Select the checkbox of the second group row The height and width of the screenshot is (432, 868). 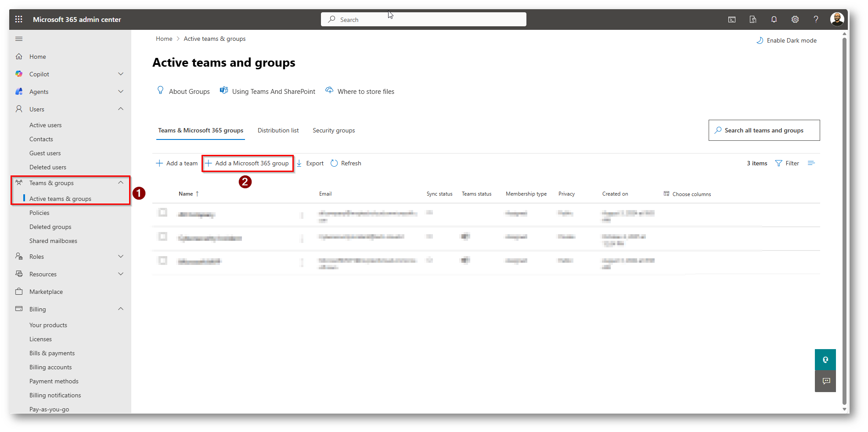(x=163, y=237)
